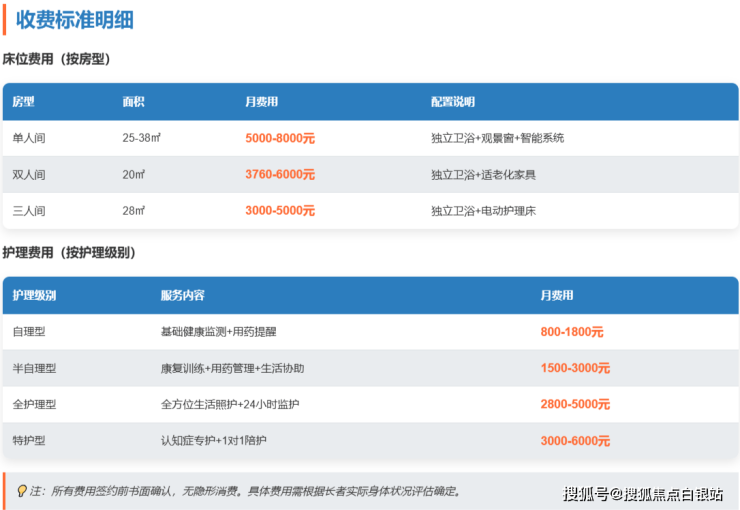This screenshot has height=510, width=740.
Task: Select the 服务内容 column header
Action: (x=182, y=296)
